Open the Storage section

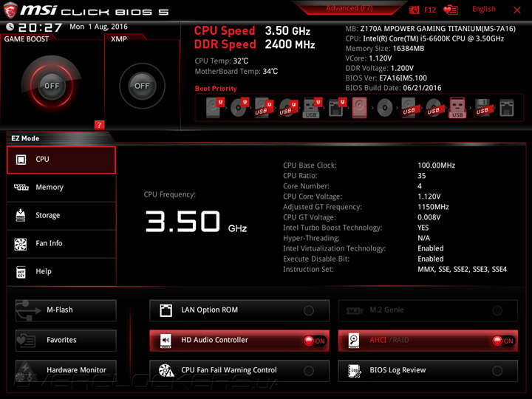pyautogui.click(x=61, y=216)
